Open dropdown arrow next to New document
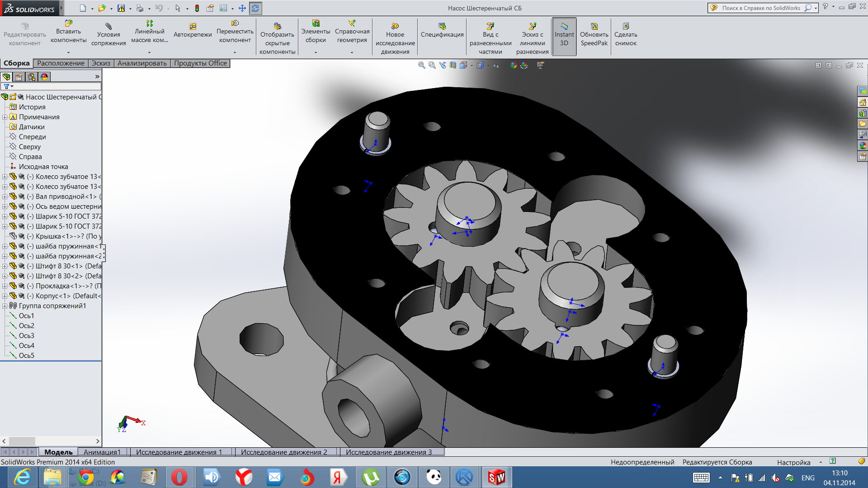 pos(92,9)
